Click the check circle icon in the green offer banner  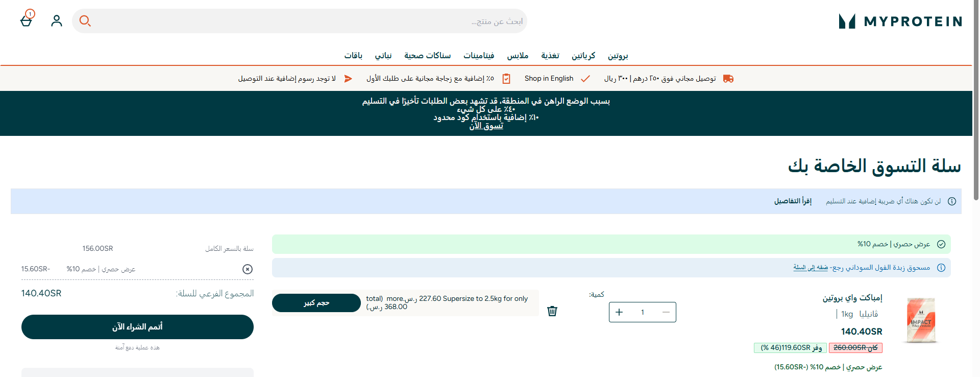point(941,244)
